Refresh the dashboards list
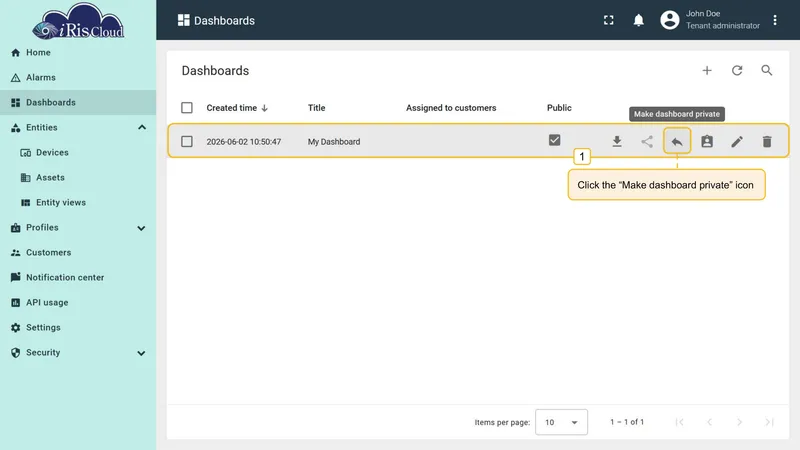Viewport: 800px width, 450px height. tap(737, 70)
